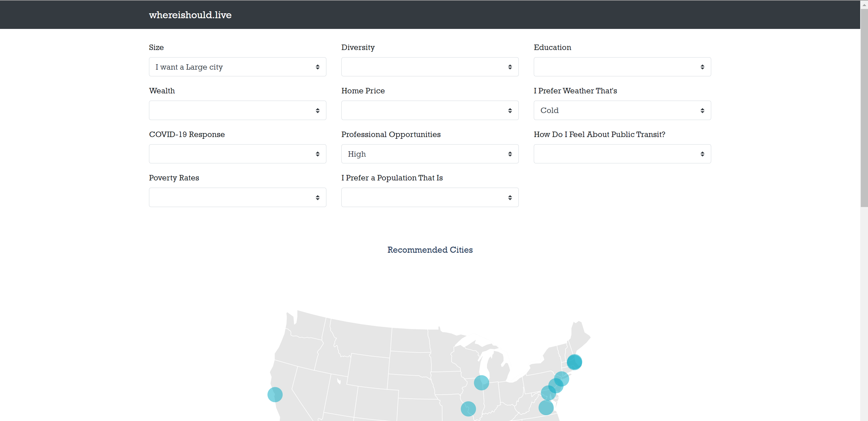Select the Chicago area city bubble
Image resolution: width=868 pixels, height=421 pixels.
pyautogui.click(x=481, y=383)
